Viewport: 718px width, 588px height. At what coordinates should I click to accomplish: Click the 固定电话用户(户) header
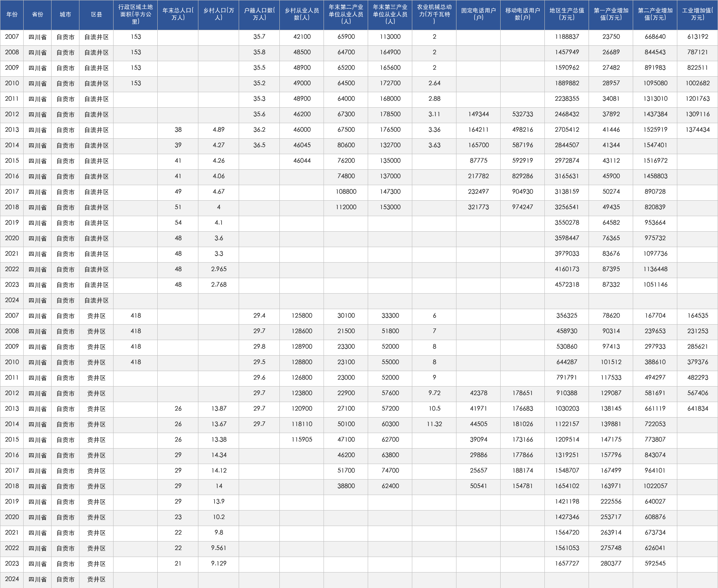coord(479,15)
